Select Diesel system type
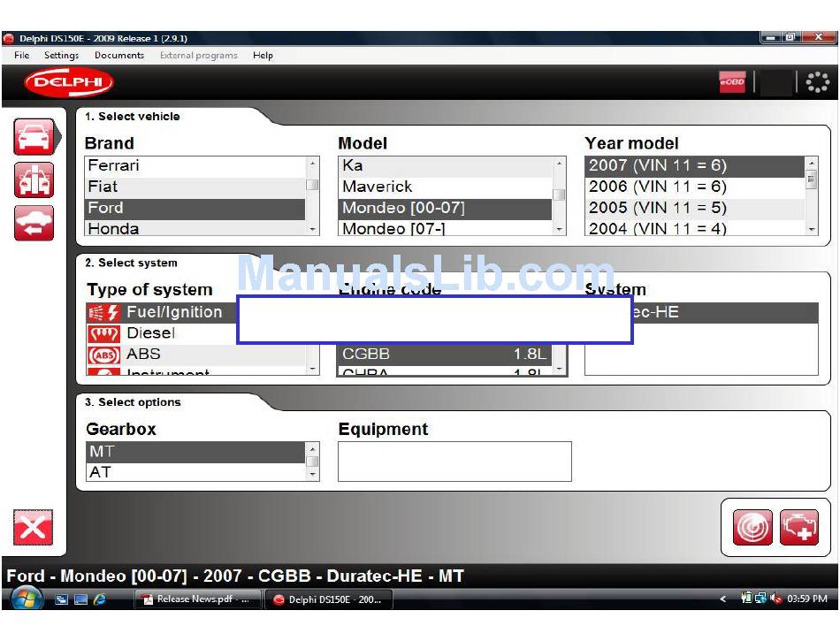The height and width of the screenshot is (641, 840). (x=161, y=333)
